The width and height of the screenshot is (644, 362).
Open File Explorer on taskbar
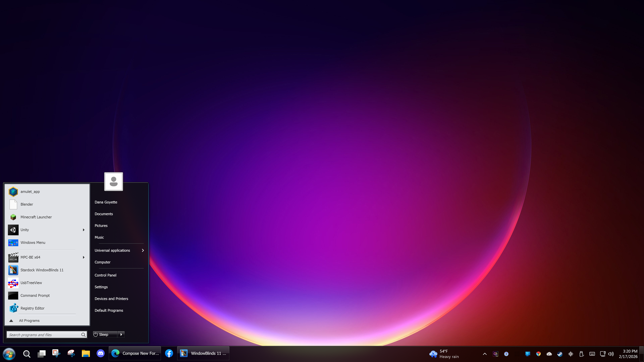[x=86, y=353]
